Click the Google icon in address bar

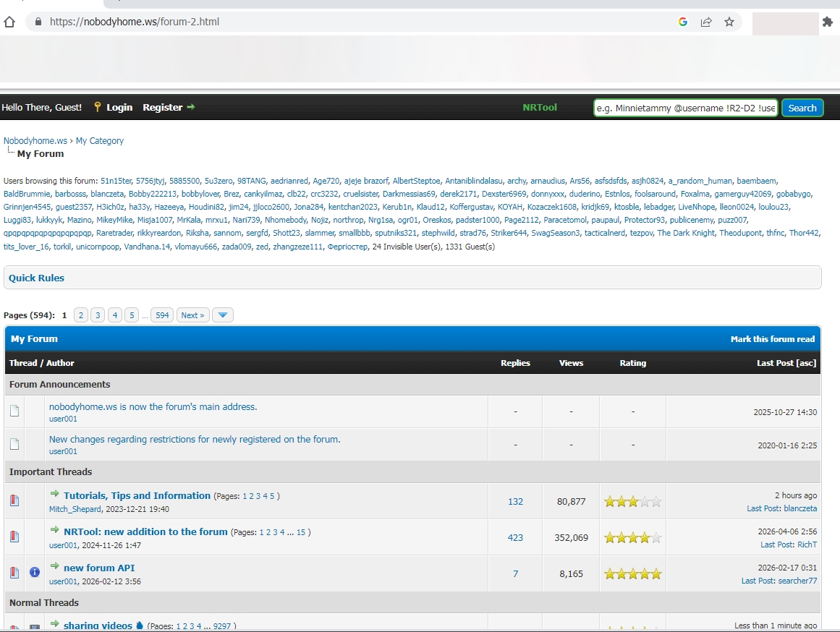point(682,22)
